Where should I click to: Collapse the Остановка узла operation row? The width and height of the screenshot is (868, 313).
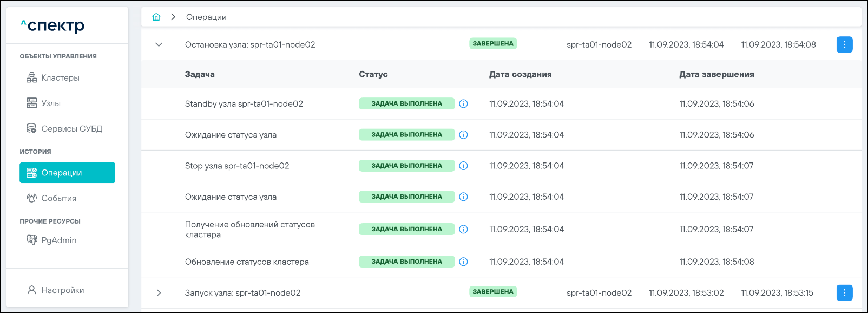(x=159, y=44)
